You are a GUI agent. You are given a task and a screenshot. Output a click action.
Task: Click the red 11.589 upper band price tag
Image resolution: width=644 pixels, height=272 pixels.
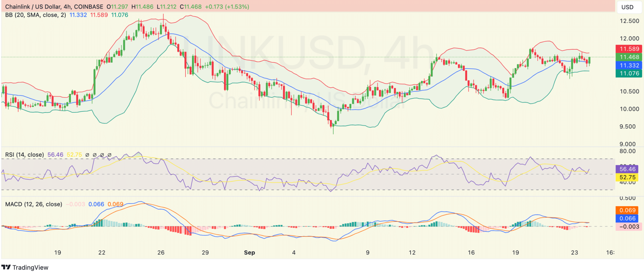click(629, 49)
